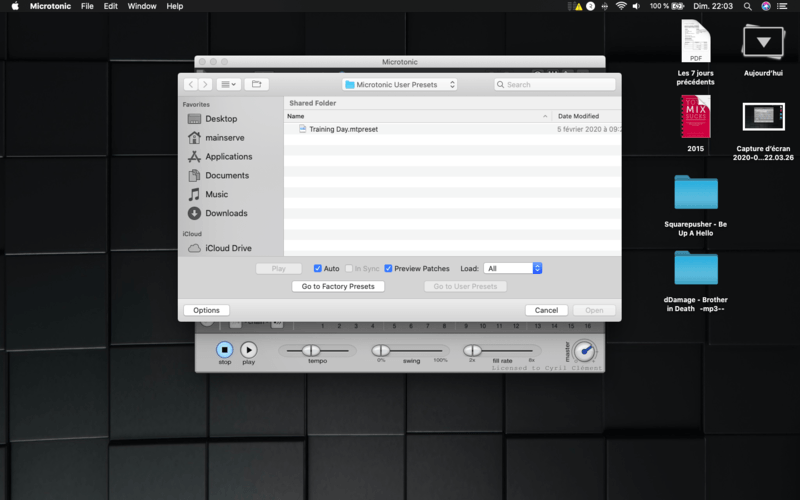Click the volume icon in menu bar

[636, 6]
